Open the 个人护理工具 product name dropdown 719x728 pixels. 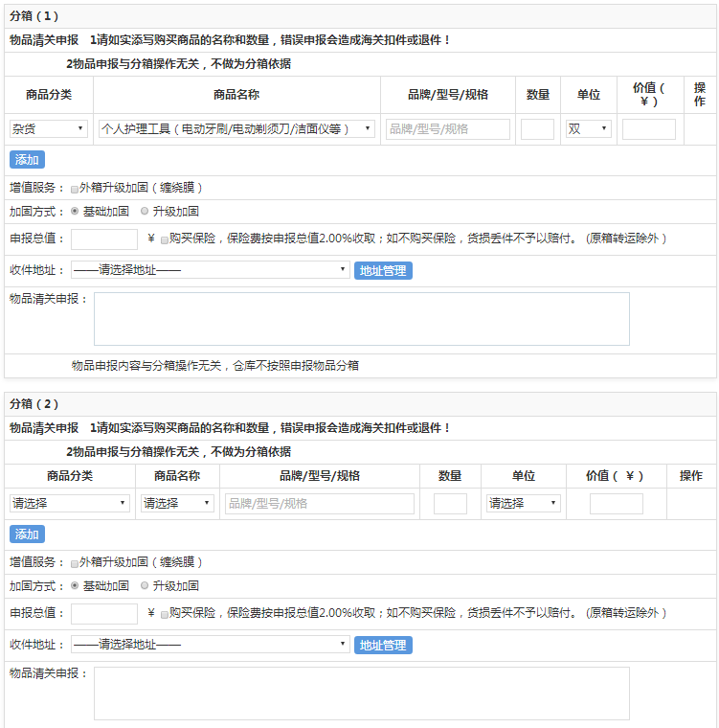236,129
